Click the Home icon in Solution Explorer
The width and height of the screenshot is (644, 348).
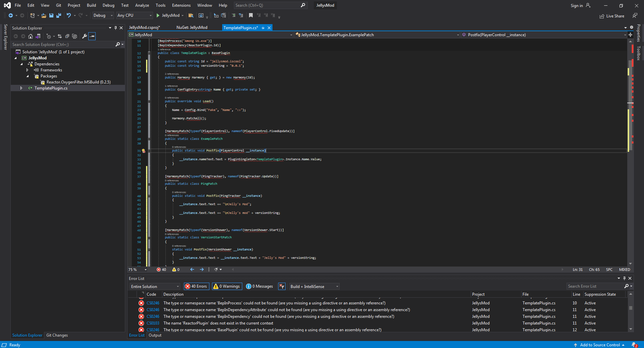(31, 36)
